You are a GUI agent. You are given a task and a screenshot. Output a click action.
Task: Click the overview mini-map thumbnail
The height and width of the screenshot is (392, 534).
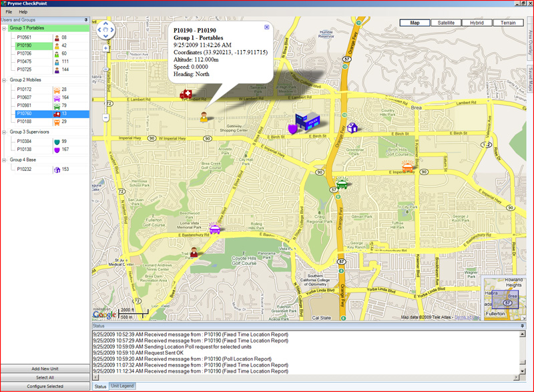point(505,299)
